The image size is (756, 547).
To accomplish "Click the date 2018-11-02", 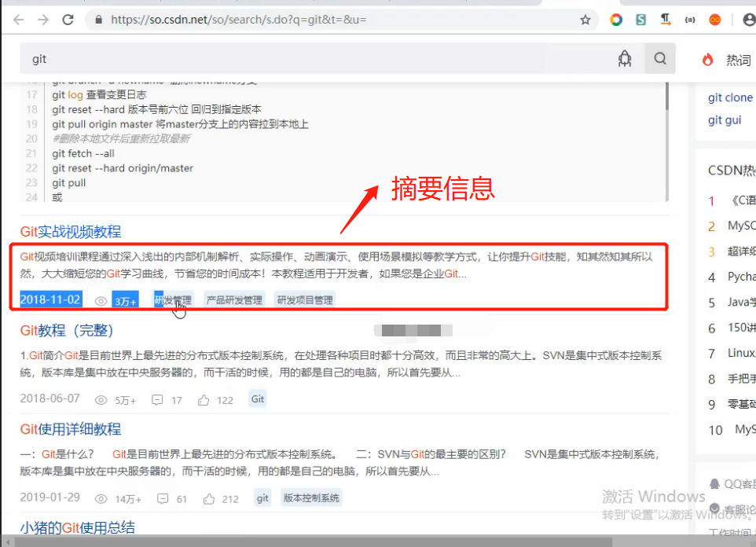I will pos(50,299).
